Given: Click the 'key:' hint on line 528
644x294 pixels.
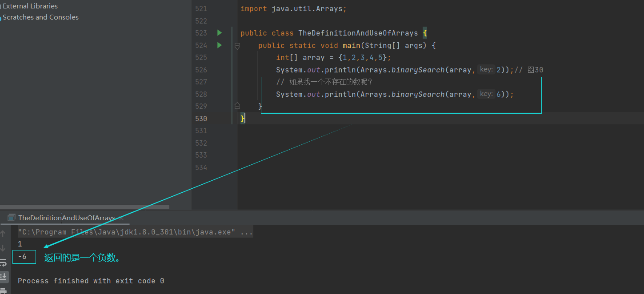Looking at the screenshot, I should tap(486, 94).
